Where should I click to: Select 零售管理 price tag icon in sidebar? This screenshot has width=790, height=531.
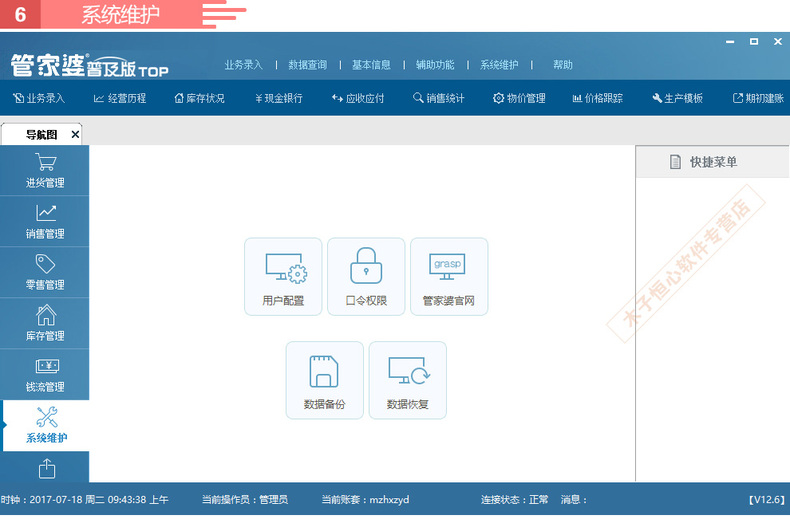[45, 273]
